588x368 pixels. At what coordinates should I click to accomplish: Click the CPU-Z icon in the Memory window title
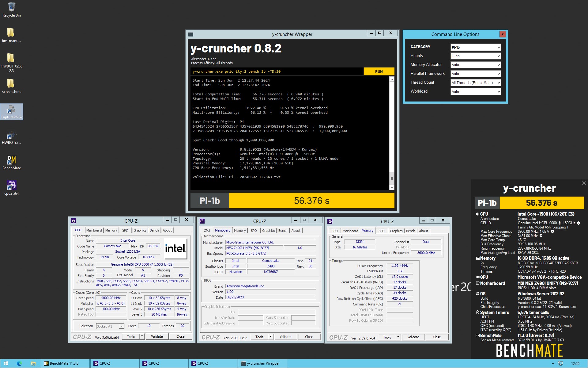tap(330, 221)
